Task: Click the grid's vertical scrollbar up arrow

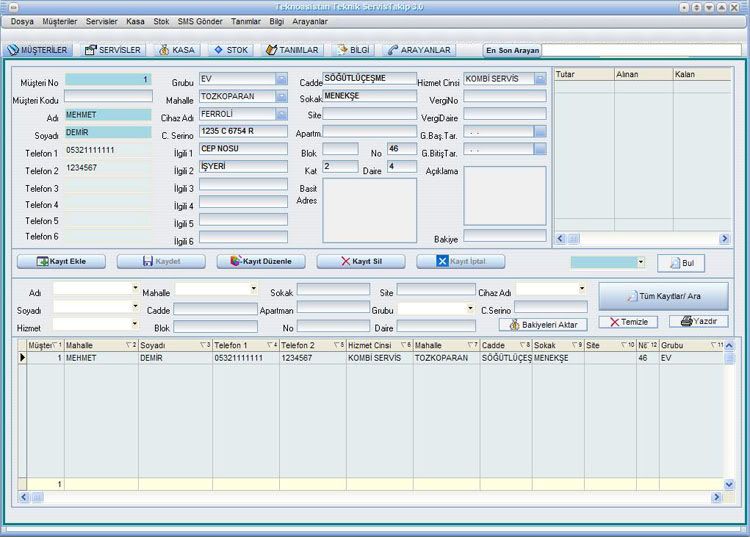Action: pos(729,345)
